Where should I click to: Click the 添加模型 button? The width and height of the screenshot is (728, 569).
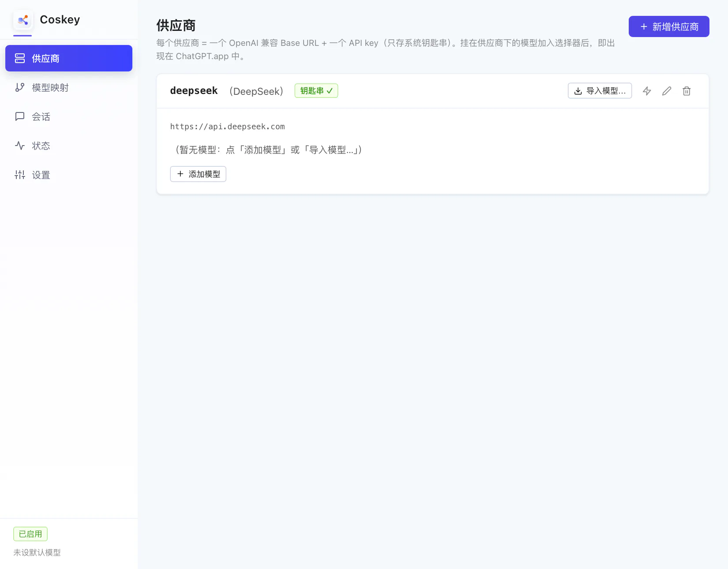click(198, 174)
